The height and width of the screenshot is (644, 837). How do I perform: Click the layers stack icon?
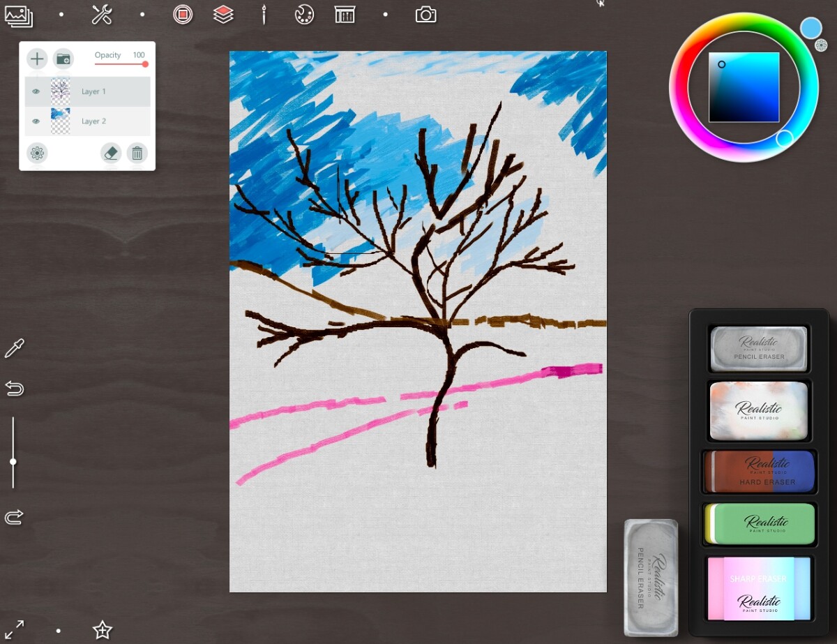tap(223, 15)
